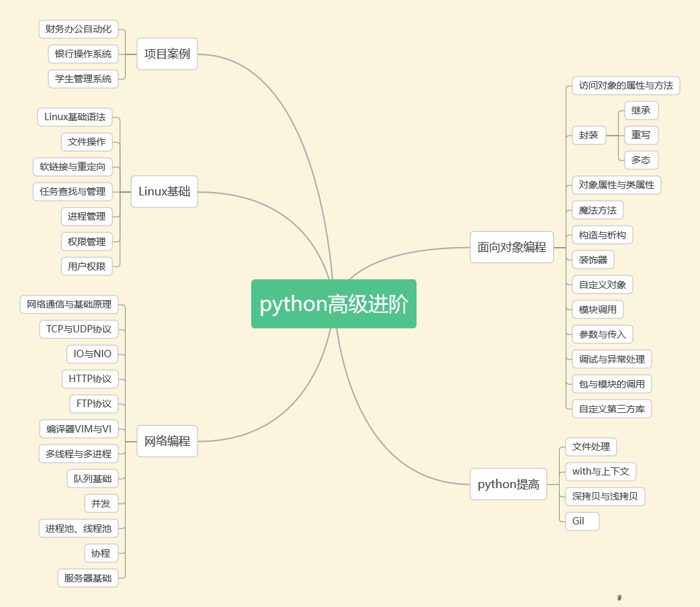Click the Linux基础语法 node
This screenshot has height=607, width=700.
(x=75, y=117)
